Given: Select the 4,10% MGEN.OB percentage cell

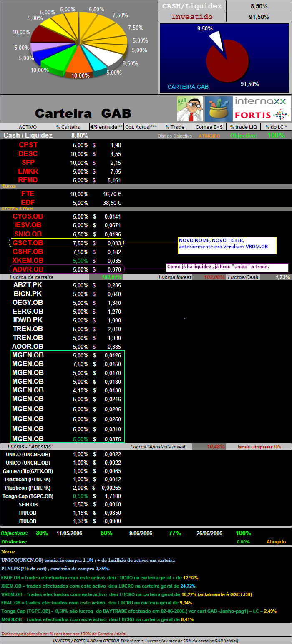Looking at the screenshot, I should pos(81,390).
